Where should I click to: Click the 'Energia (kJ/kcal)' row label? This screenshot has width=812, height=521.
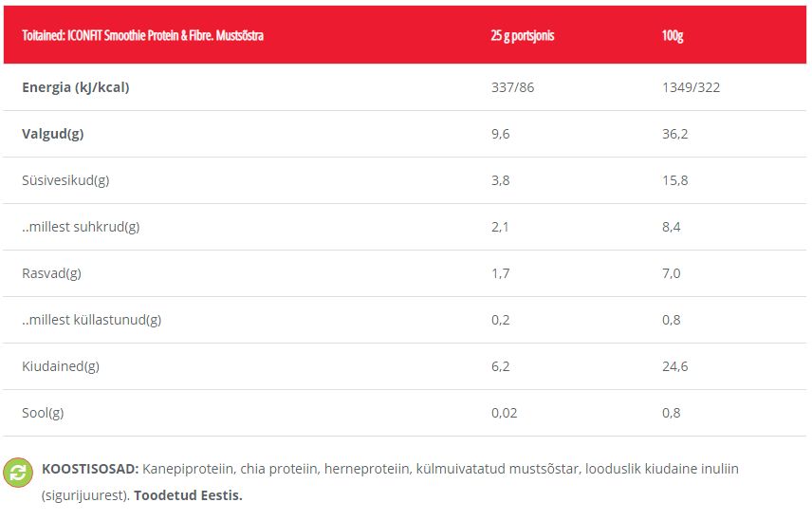click(x=76, y=87)
